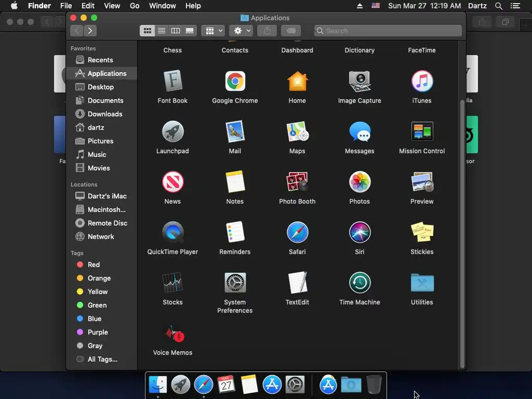
Task: Select the Voice Memos app icon
Action: coord(175,334)
